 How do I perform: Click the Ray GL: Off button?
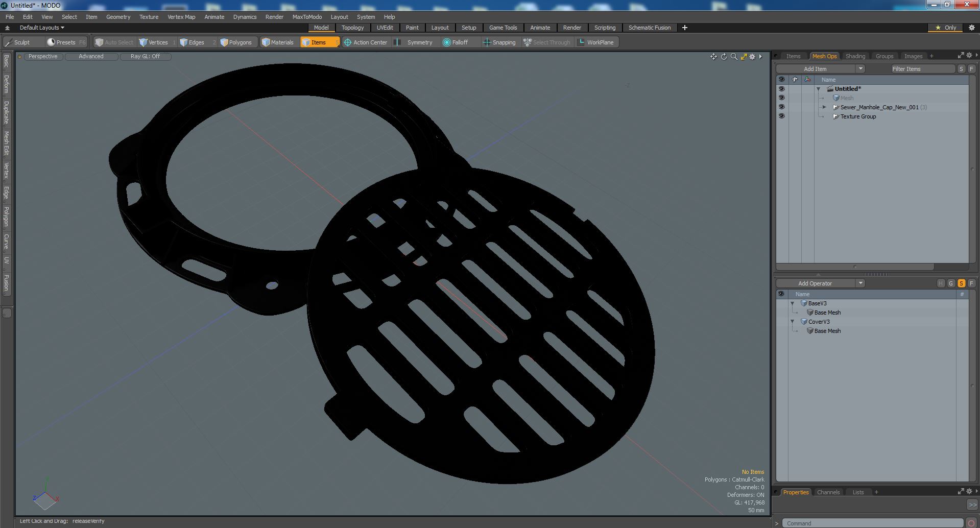point(145,57)
